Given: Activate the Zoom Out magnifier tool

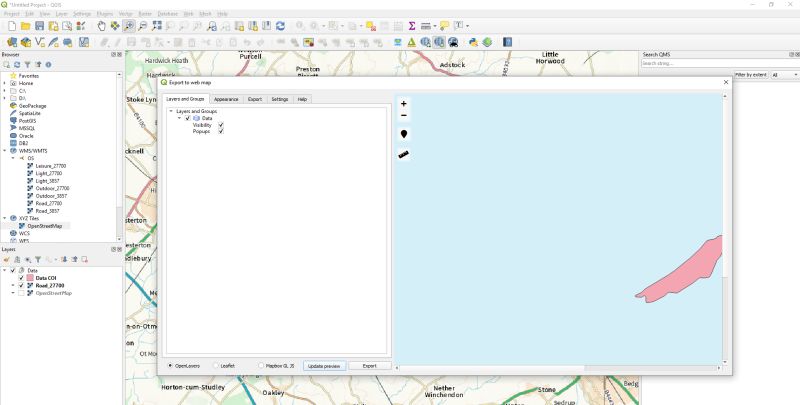Looking at the screenshot, I should (143, 26).
